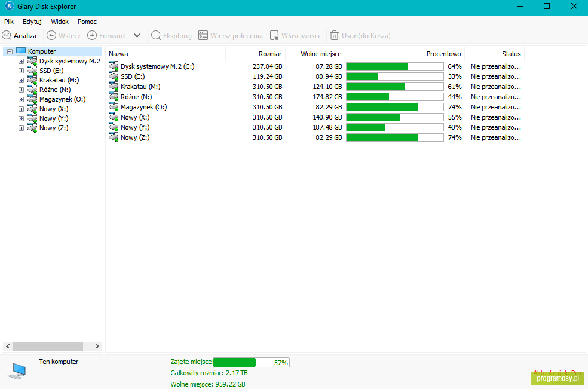Collapse the Komputer tree node

click(x=10, y=51)
